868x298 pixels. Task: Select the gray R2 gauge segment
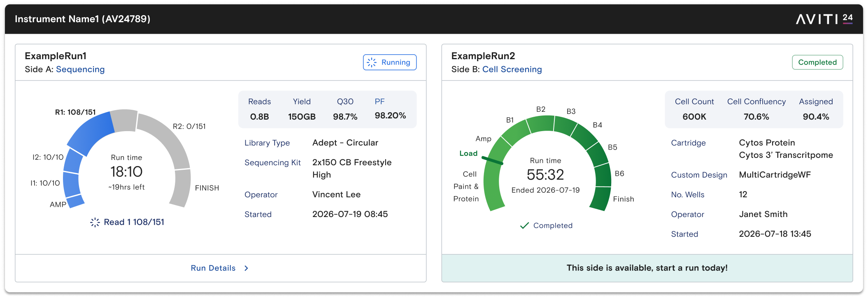(168, 138)
